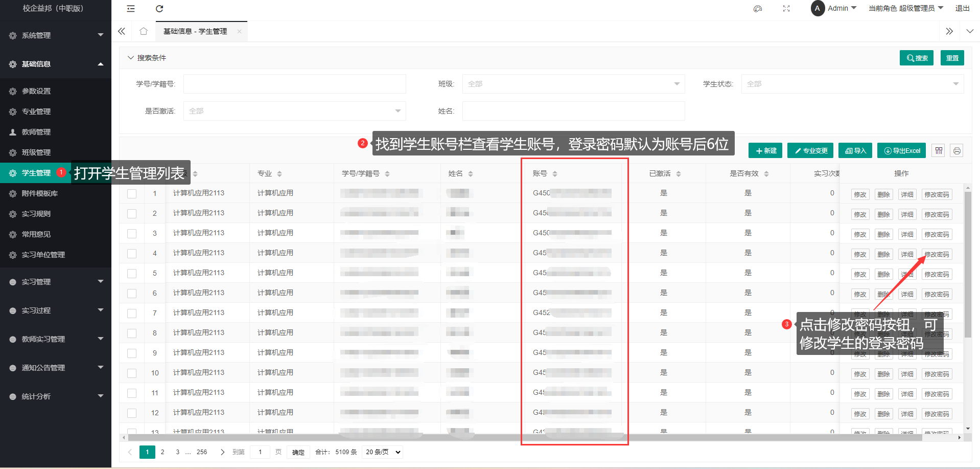Viewport: 980px width, 469px height.
Task: Open the column filter grid icon
Action: point(939,150)
